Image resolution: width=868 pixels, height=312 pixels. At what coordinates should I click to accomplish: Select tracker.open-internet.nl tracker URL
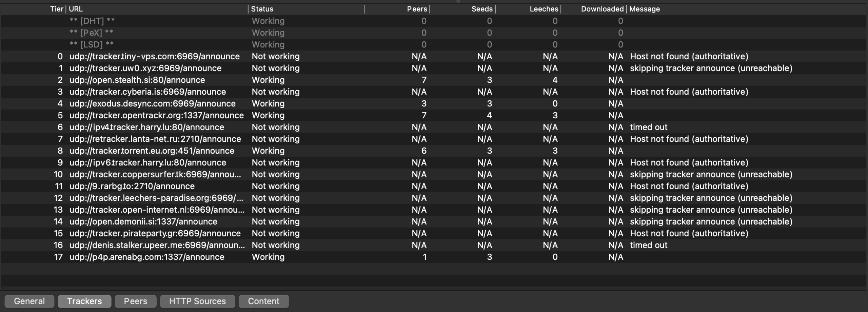[x=157, y=210]
